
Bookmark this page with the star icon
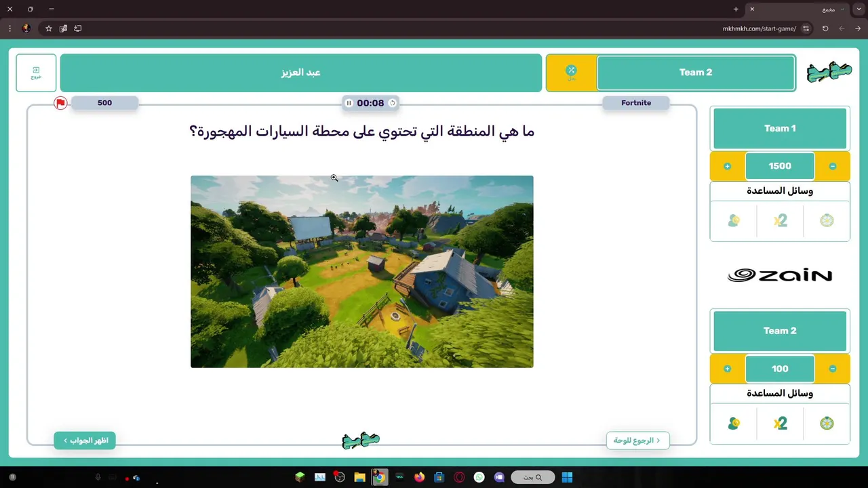coord(49,28)
